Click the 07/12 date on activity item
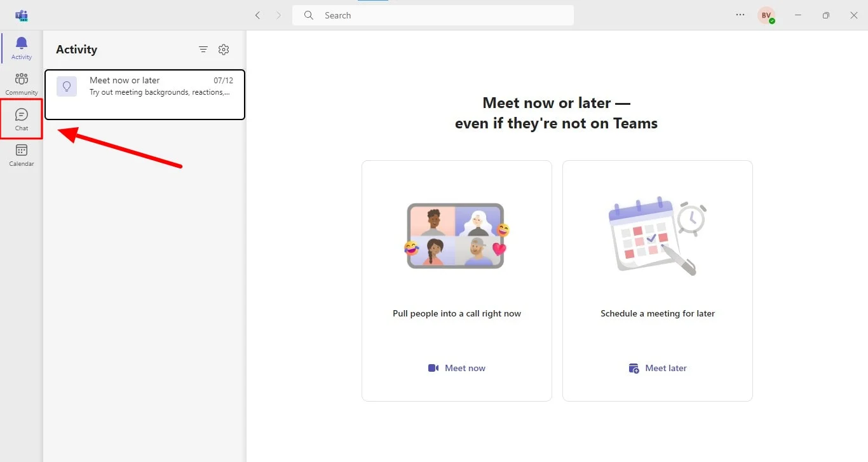 pos(223,81)
